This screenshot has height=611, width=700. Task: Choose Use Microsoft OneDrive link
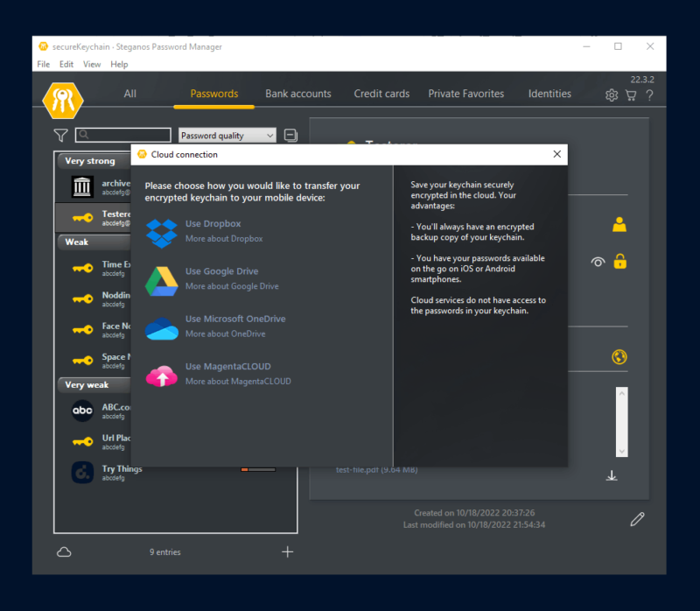tap(235, 319)
